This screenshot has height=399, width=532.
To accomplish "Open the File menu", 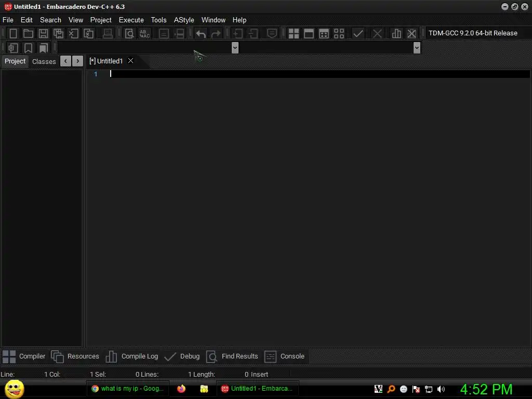I will pyautogui.click(x=8, y=20).
